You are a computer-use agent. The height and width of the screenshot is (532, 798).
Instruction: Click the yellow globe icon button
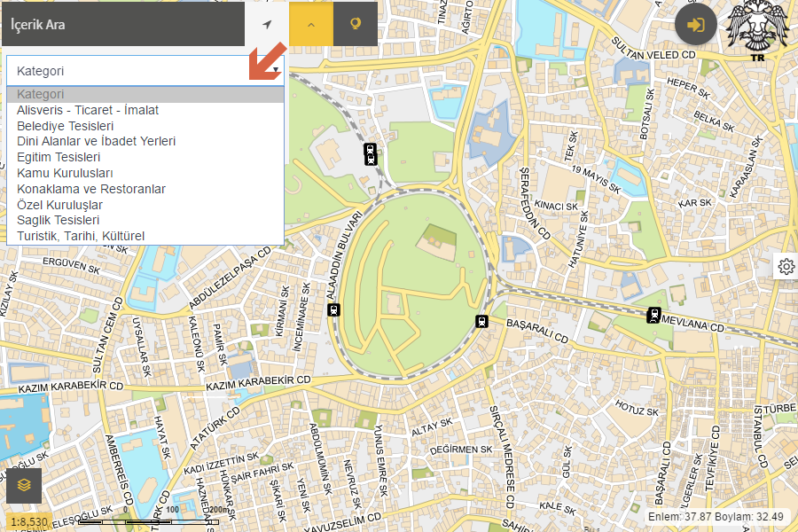[356, 24]
